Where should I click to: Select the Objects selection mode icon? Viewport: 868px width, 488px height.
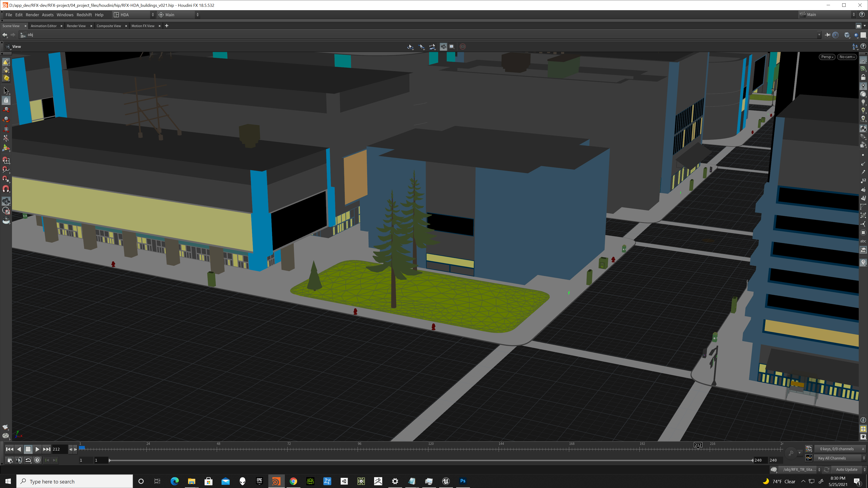point(6,62)
